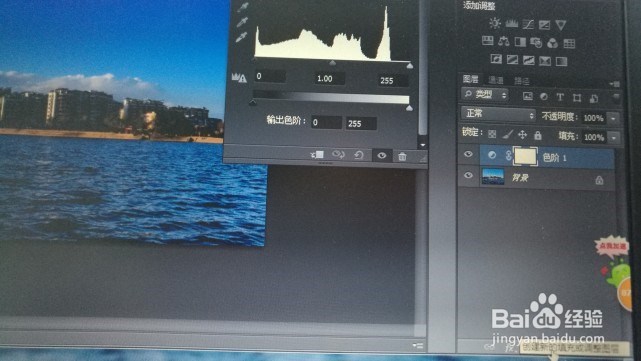Screen dimensions: 641x361
Task: Open the 填充 slider arrow
Action: point(614,138)
